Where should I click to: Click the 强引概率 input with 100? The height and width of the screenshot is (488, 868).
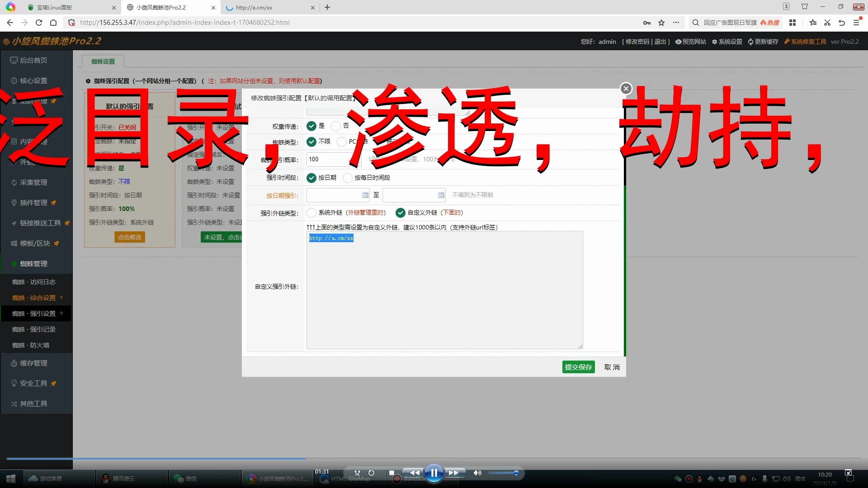click(x=334, y=160)
